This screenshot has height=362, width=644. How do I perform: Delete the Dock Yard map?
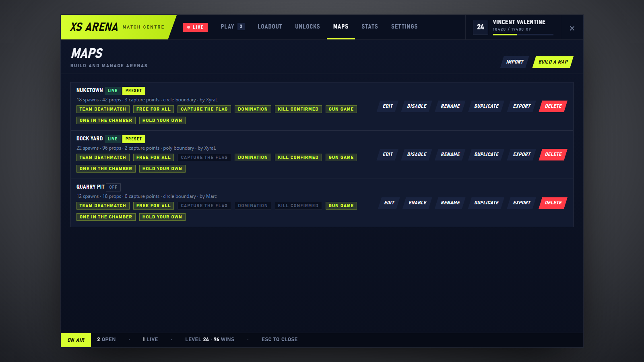pyautogui.click(x=553, y=154)
